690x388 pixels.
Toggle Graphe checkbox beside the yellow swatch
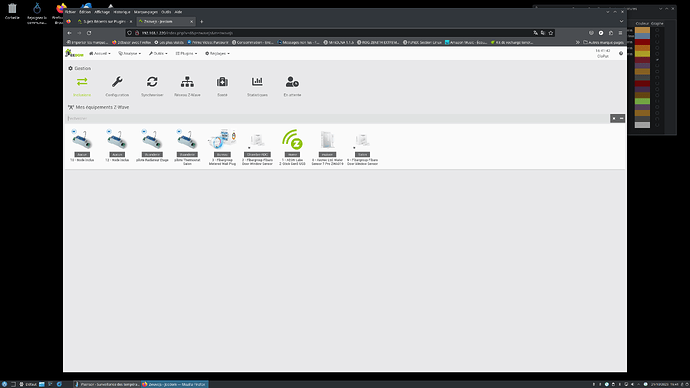pos(657,54)
